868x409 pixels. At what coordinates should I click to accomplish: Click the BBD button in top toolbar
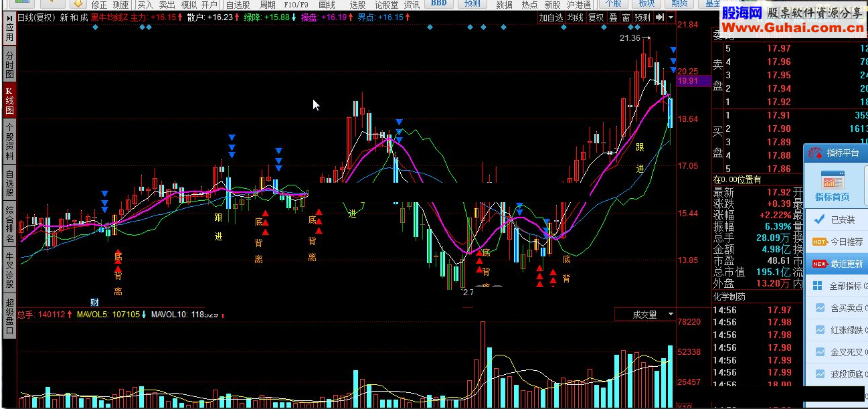439,3
